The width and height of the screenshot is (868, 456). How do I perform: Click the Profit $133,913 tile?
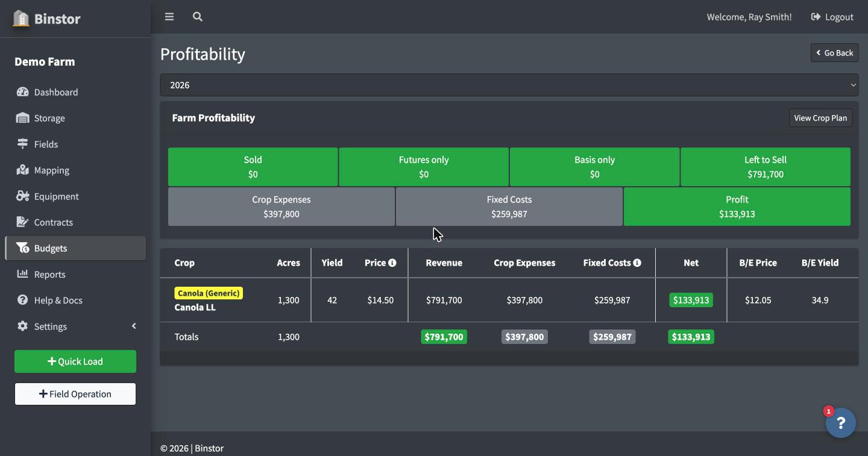point(737,207)
